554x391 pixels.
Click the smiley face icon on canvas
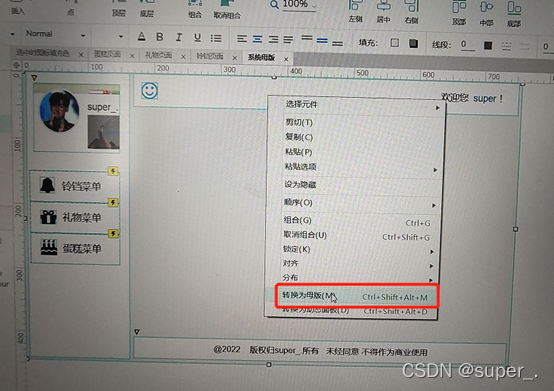pos(149,91)
